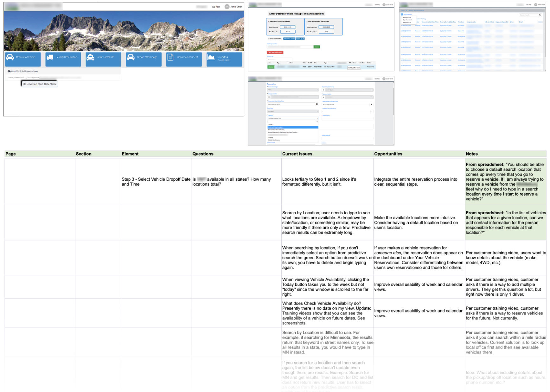Image resolution: width=550 pixels, height=392 pixels.
Task: Open Modify Reservation via the truck icon
Action: (x=50, y=57)
